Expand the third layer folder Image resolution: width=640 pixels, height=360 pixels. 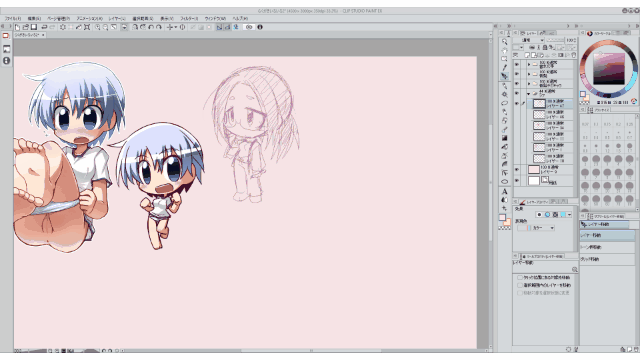point(529,83)
